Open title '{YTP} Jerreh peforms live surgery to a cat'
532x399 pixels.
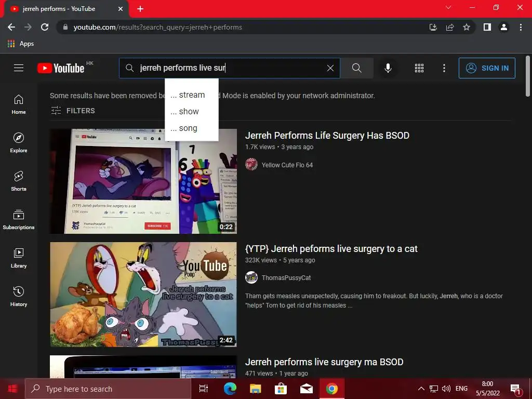(x=331, y=249)
